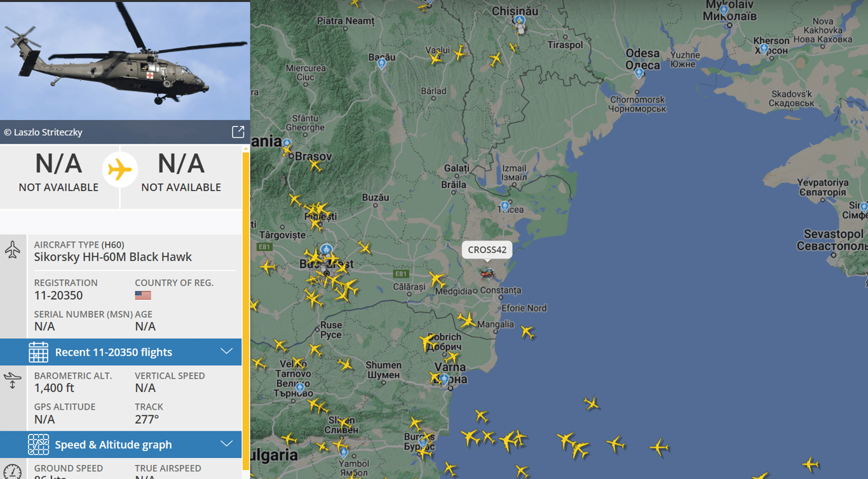868x479 pixels.
Task: Click the Sikorsky HH-60M Black Hawk aircraft type
Action: pos(113,257)
